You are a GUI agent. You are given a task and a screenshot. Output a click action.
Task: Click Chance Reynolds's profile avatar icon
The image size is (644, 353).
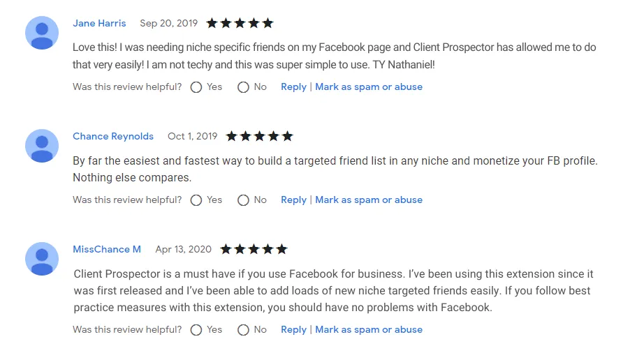pyautogui.click(x=42, y=146)
